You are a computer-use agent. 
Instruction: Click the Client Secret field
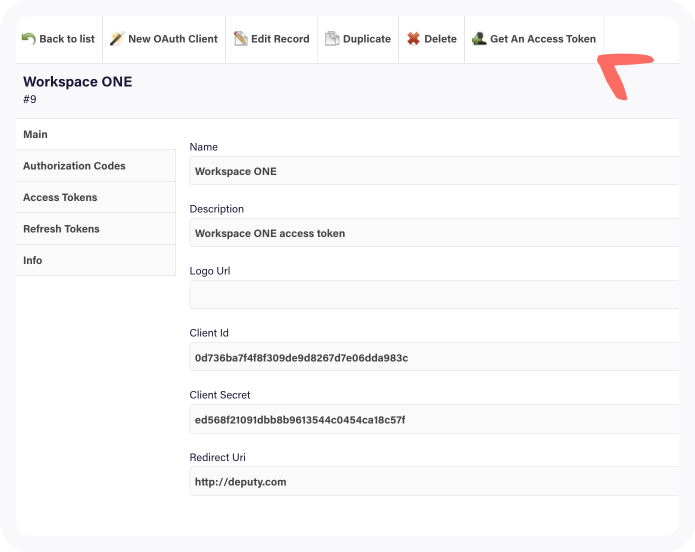[434, 419]
